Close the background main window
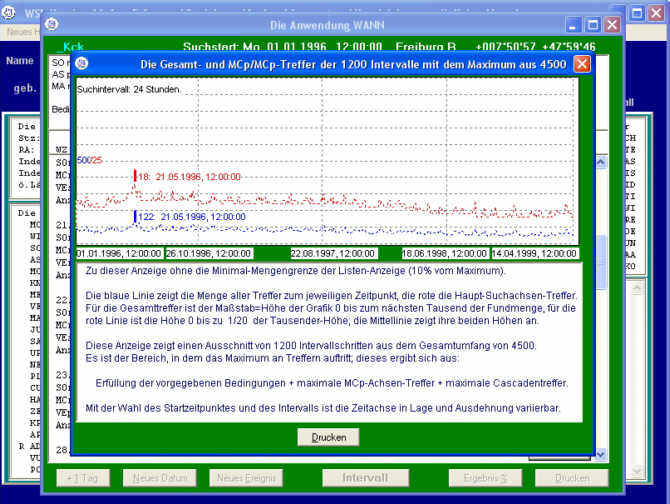 click(656, 13)
